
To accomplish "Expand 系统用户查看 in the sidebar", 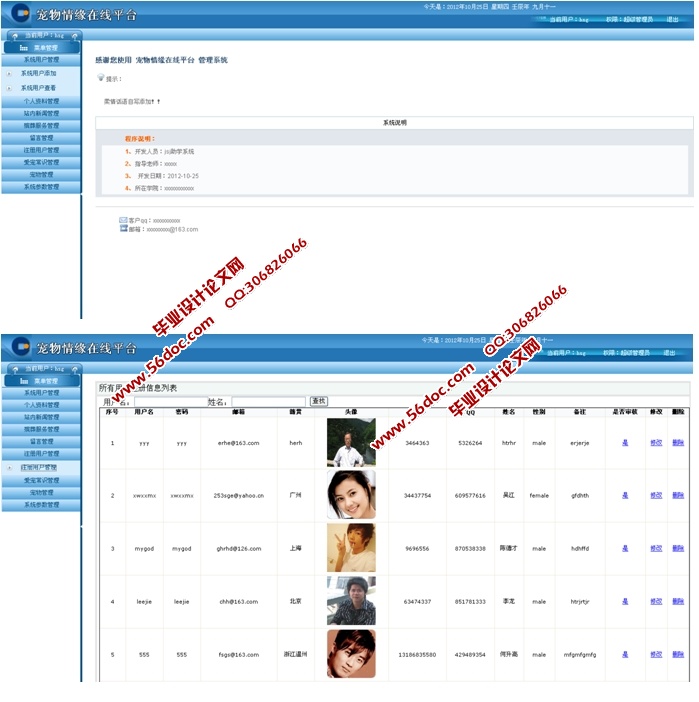I will pos(39,88).
